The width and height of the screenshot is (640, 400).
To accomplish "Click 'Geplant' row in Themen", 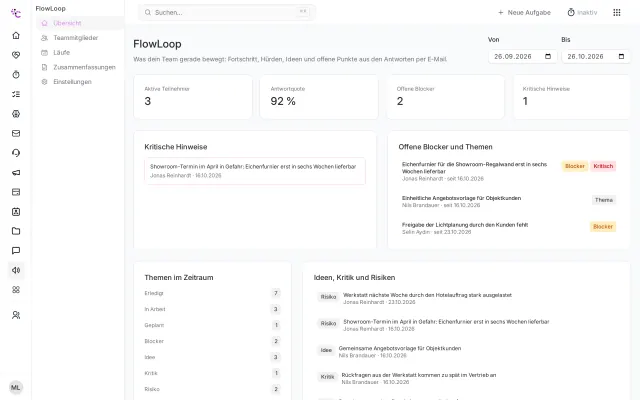I will coord(212,325).
